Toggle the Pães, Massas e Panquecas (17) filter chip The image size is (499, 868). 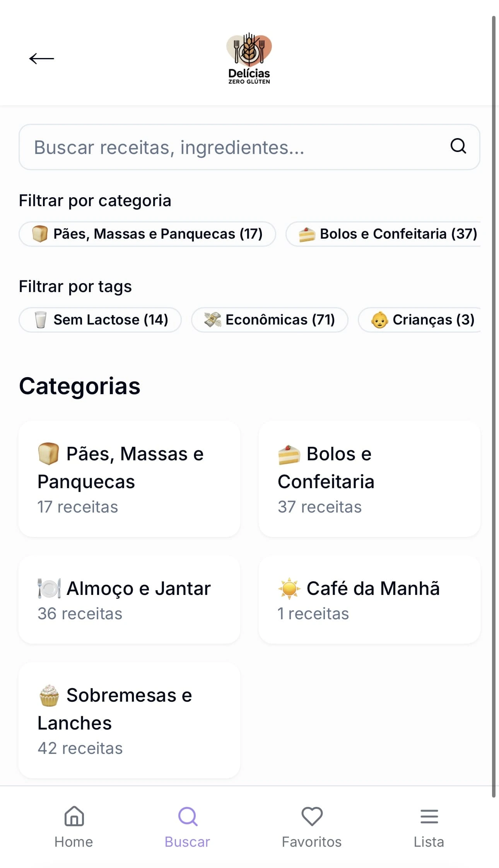coord(147,234)
